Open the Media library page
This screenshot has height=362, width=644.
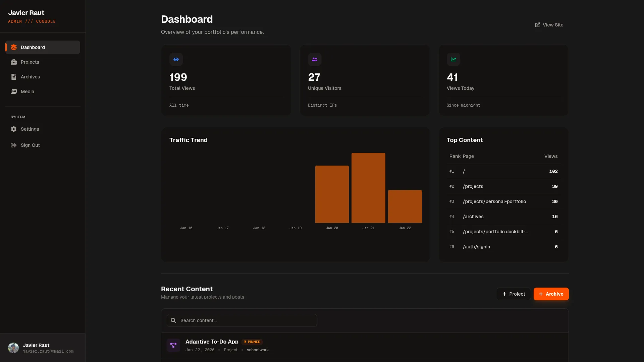[28, 92]
